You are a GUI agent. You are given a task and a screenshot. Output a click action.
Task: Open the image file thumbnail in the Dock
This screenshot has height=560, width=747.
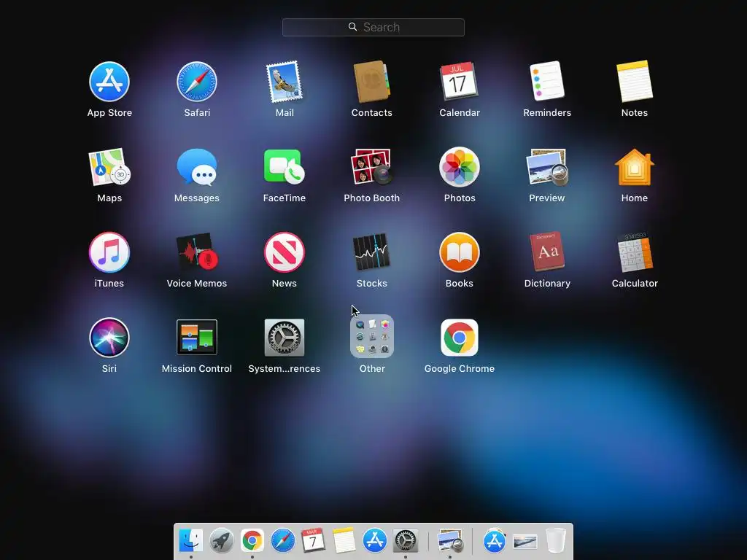525,542
